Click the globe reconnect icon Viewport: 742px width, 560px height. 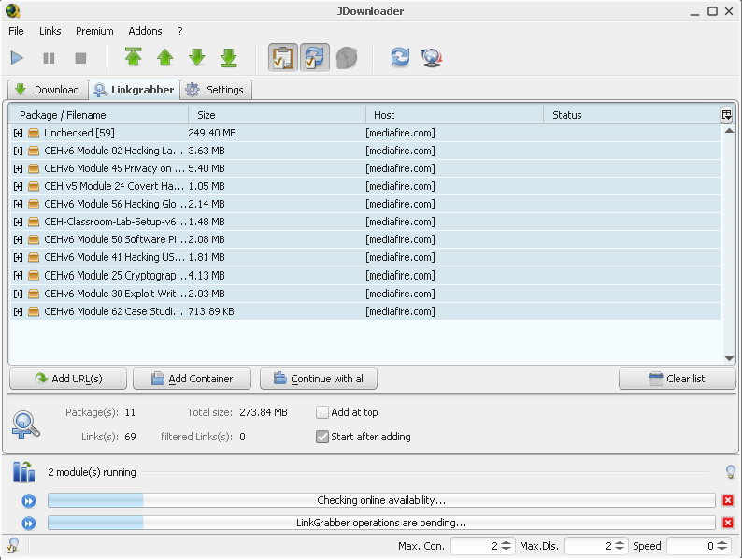432,58
